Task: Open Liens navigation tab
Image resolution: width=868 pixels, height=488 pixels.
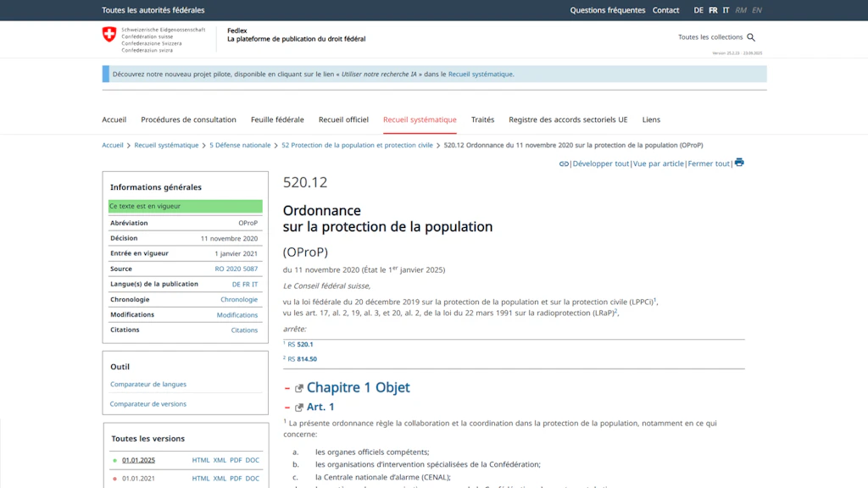Action: coord(651,119)
